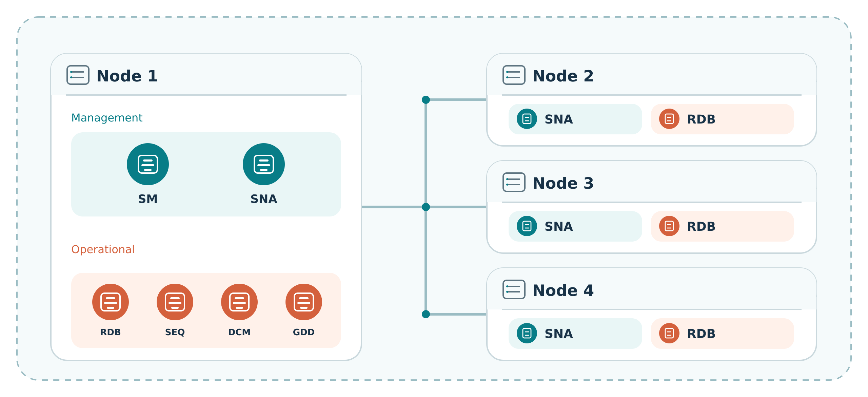The image size is (868, 397).
Task: Click the Operational section label
Action: click(x=103, y=249)
